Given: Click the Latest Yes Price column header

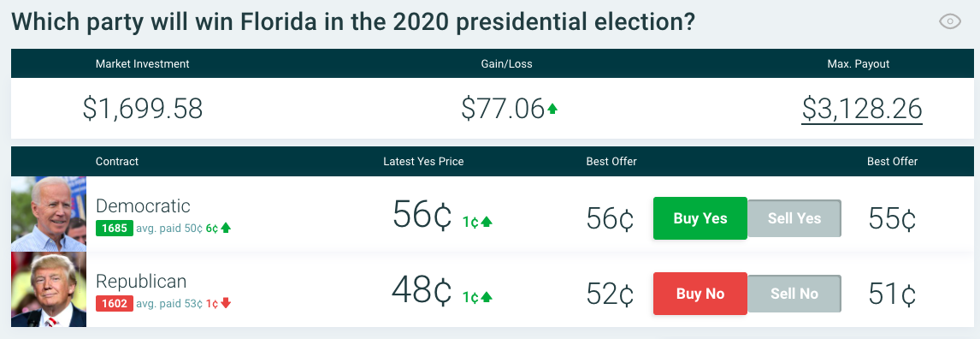Looking at the screenshot, I should point(423,162).
